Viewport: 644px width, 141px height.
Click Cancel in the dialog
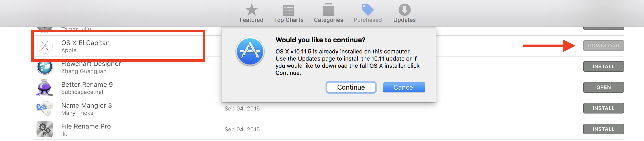click(404, 87)
